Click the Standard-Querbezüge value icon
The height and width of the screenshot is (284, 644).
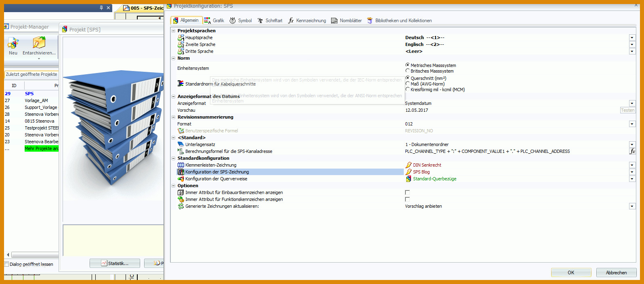pyautogui.click(x=409, y=179)
